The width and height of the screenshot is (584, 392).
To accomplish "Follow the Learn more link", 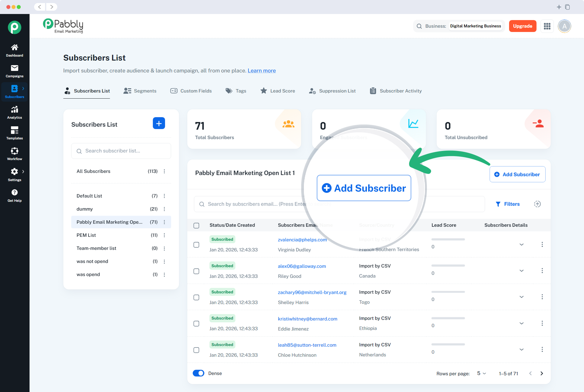I will tap(262, 71).
